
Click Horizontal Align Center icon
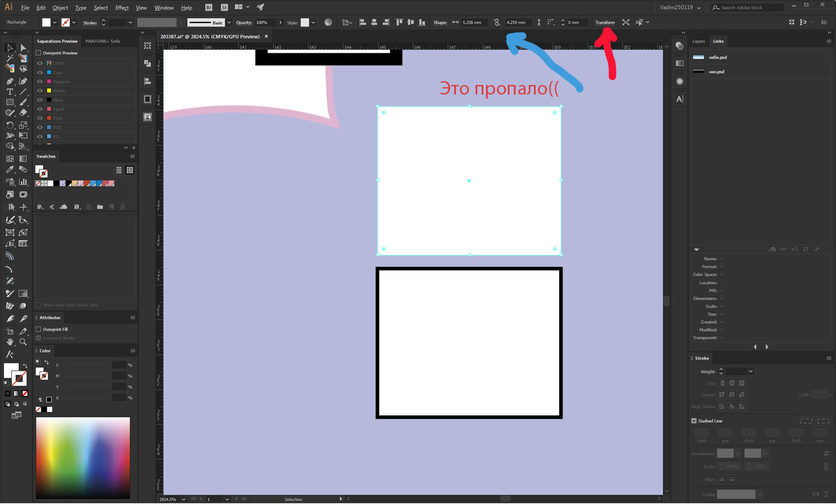374,22
